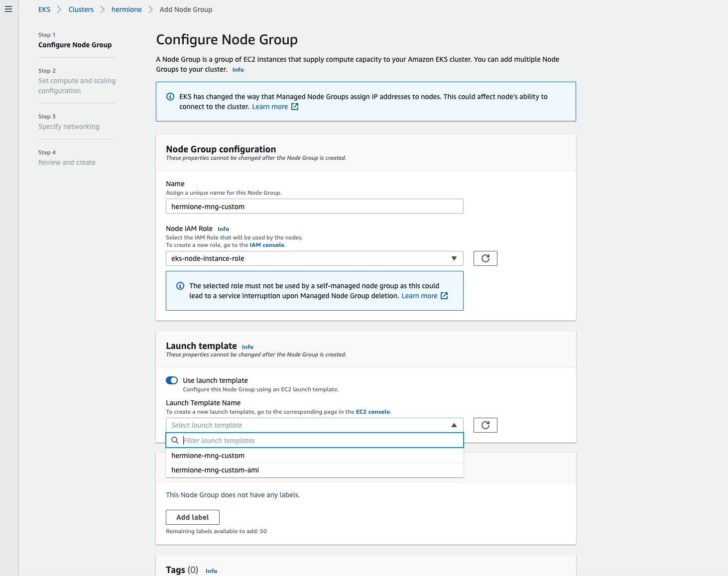Choose hermione-mng-custom-ami launch template option

[x=315, y=470]
